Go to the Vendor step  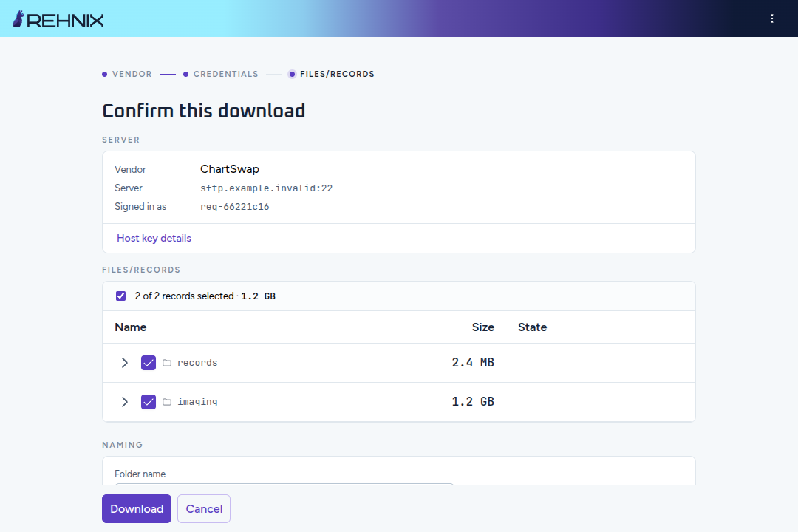click(127, 75)
